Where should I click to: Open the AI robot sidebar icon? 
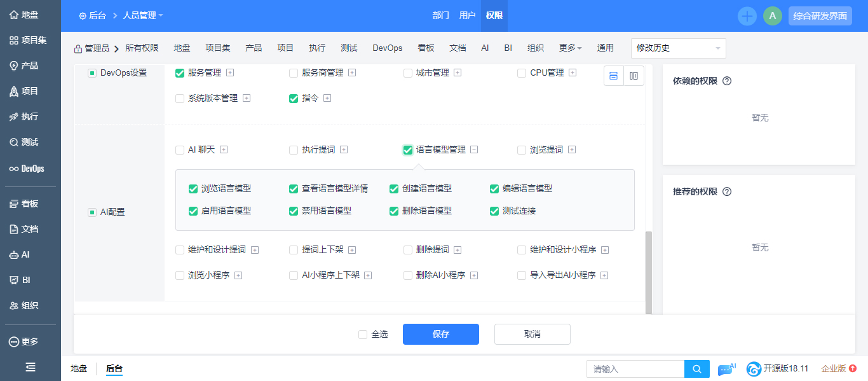coord(14,254)
